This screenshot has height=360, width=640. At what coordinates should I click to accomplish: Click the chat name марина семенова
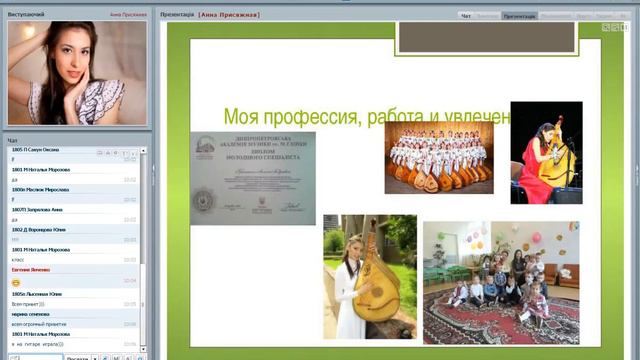[31, 314]
